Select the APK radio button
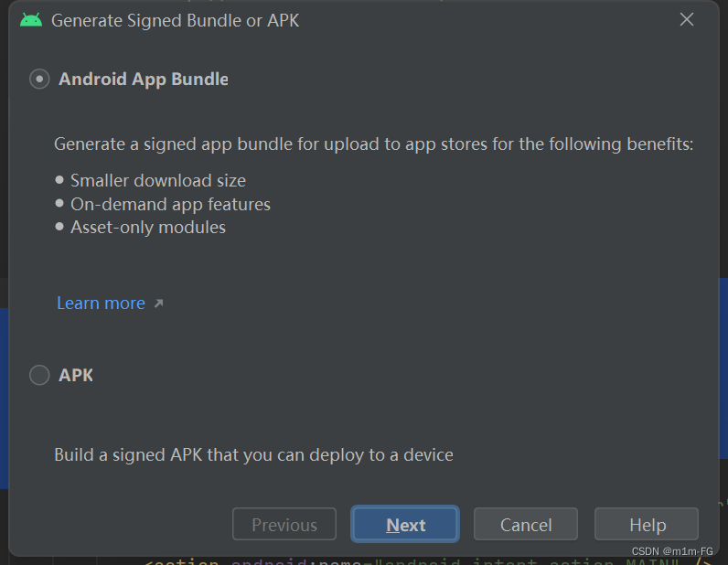Viewport: 728px width, 565px height. 39,375
